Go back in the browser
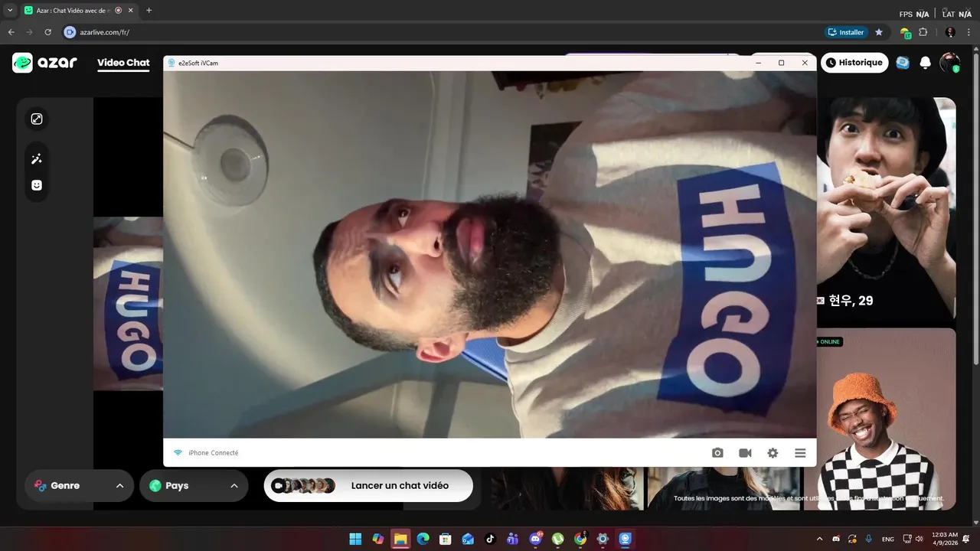Image resolution: width=980 pixels, height=551 pixels. pyautogui.click(x=11, y=32)
